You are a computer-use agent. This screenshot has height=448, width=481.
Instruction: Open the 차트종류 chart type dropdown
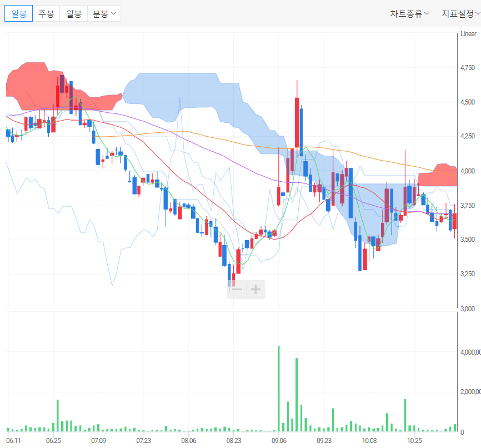tap(409, 14)
